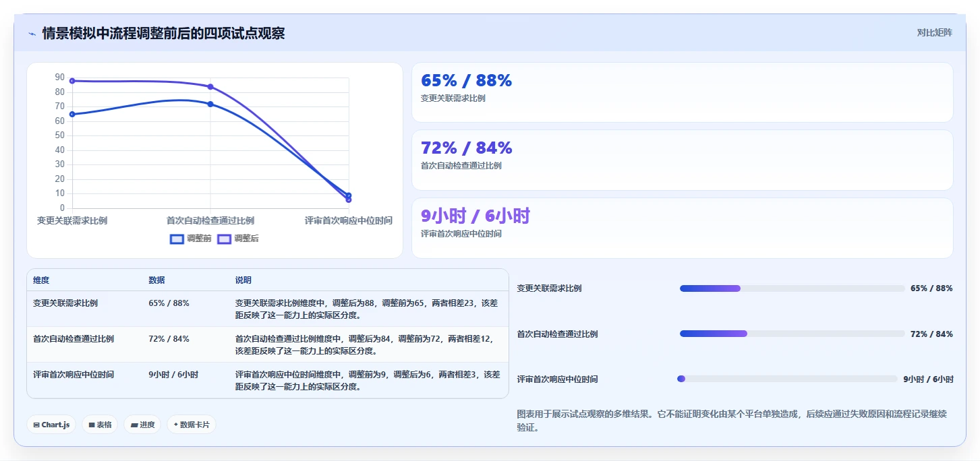This screenshot has width=980, height=461.
Task: Click the 65% / 88% value right of the progress bar
Action: coord(931,288)
